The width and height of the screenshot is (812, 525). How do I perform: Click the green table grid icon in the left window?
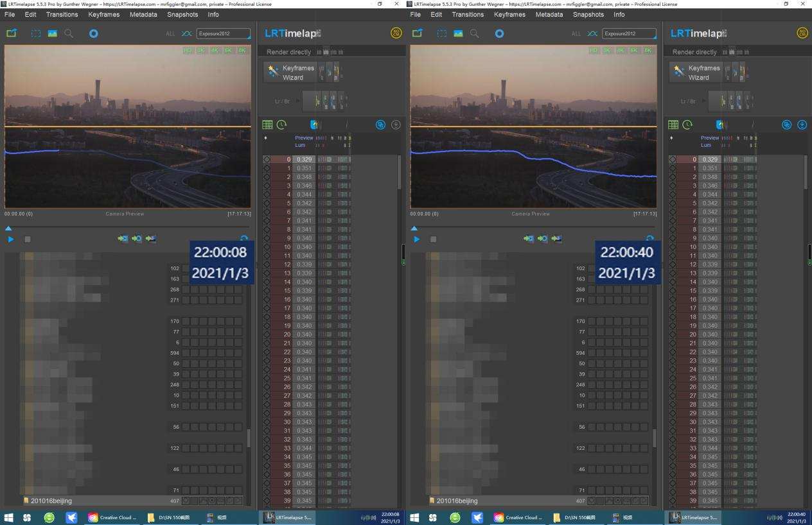[267, 125]
